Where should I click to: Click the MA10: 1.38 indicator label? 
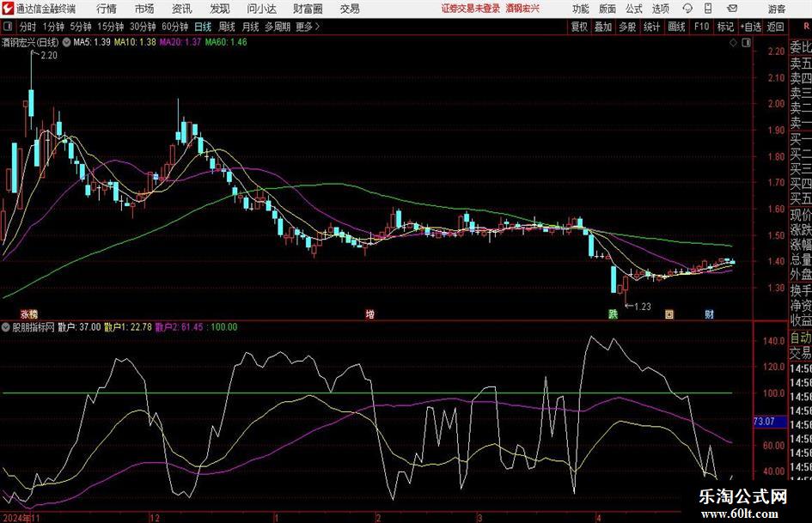[135, 42]
